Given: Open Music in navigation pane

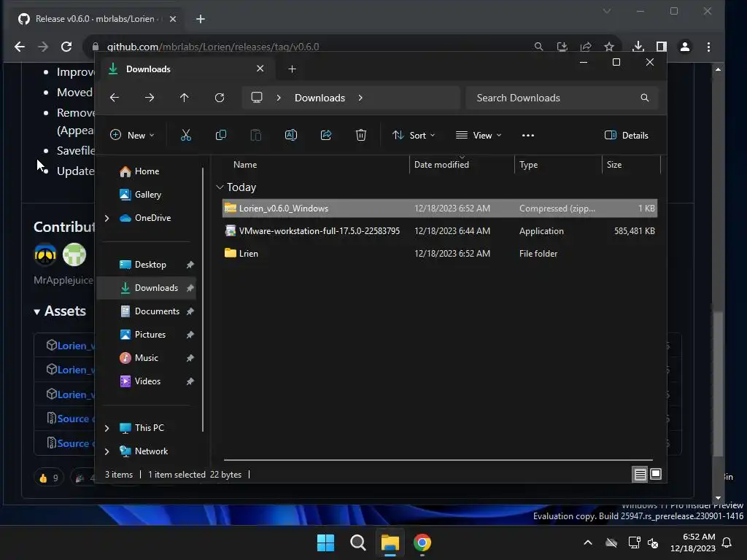Looking at the screenshot, I should pyautogui.click(x=146, y=357).
